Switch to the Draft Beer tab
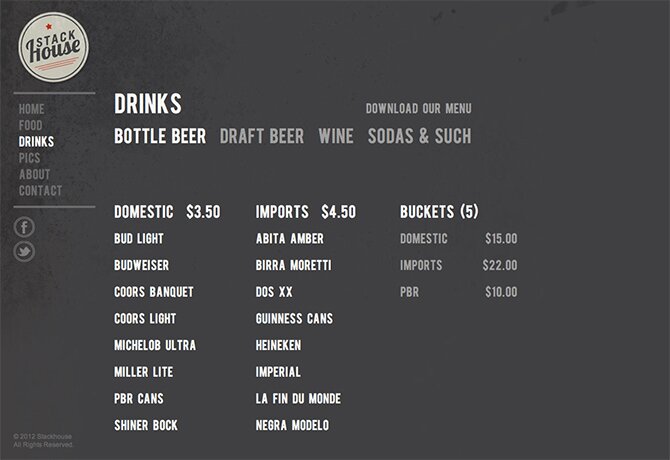Screen dimensions: 670x460 tap(262, 136)
